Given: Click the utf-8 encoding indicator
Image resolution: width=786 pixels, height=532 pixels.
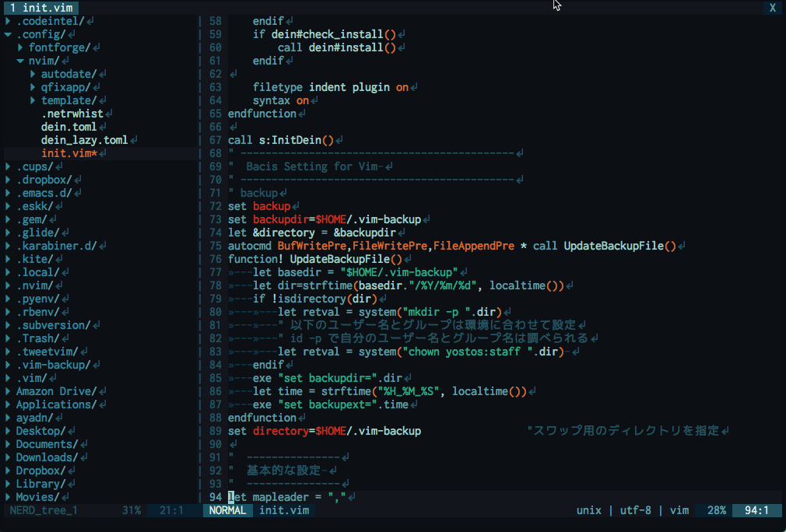Looking at the screenshot, I should pyautogui.click(x=637, y=511).
